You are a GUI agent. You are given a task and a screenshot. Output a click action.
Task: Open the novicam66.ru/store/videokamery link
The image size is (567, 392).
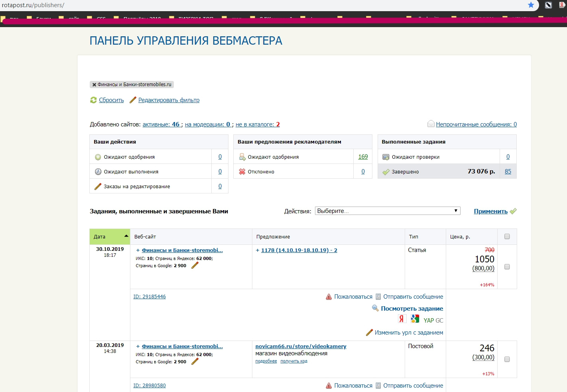point(301,346)
